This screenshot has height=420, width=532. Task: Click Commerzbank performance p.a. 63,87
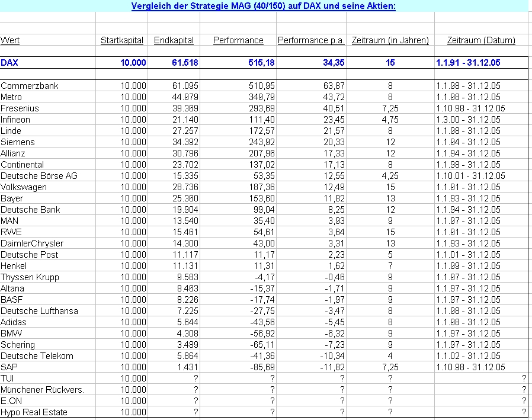tap(334, 86)
